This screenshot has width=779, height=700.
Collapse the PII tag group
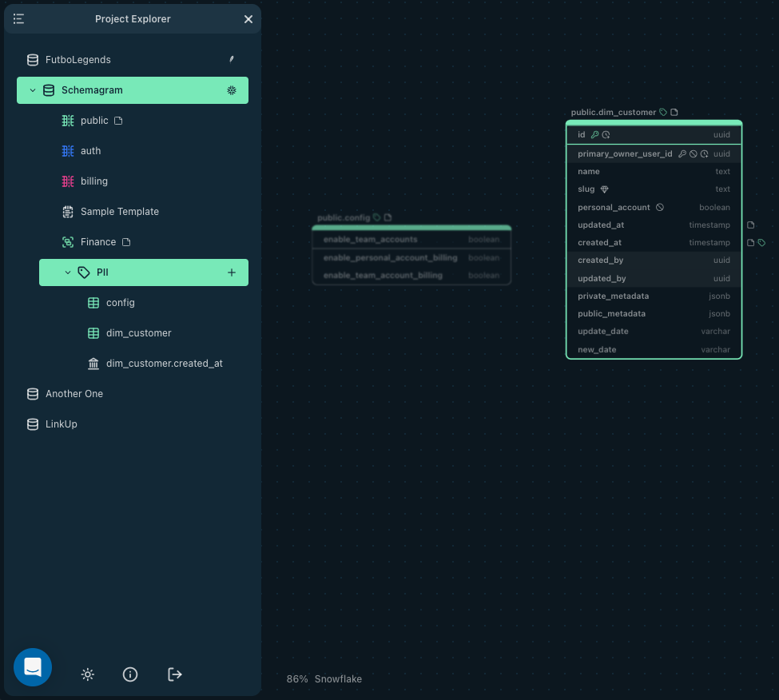coord(68,272)
